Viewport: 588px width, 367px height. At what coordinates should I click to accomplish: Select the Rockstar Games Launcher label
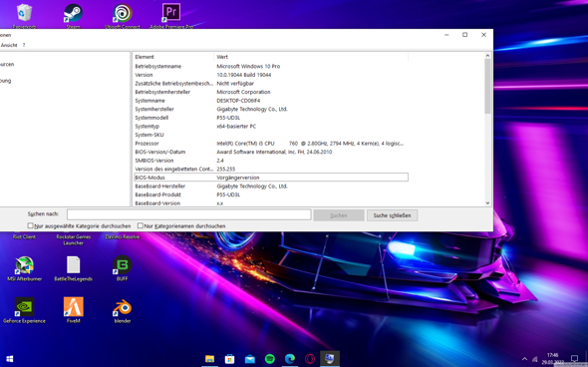[x=73, y=239]
